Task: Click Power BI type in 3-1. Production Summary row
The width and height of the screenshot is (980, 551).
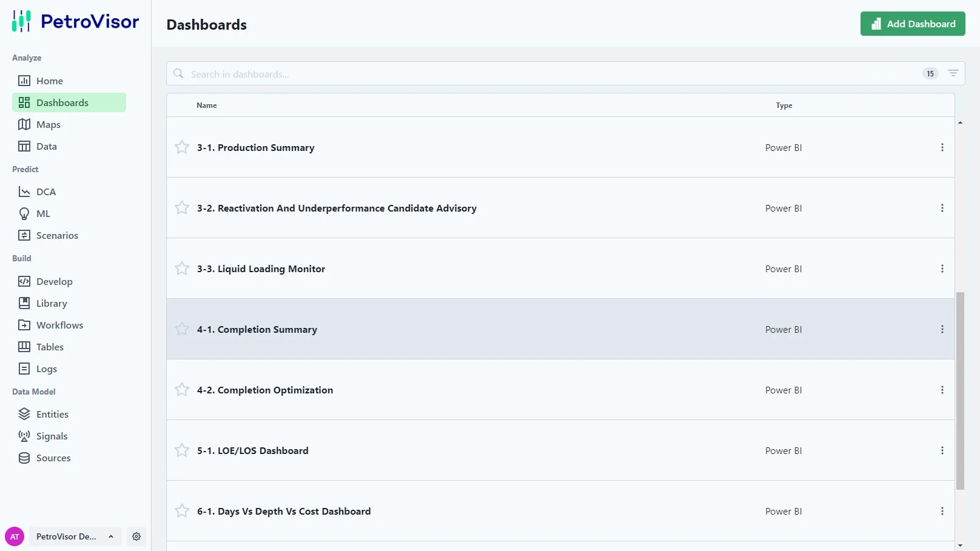Action: (784, 148)
